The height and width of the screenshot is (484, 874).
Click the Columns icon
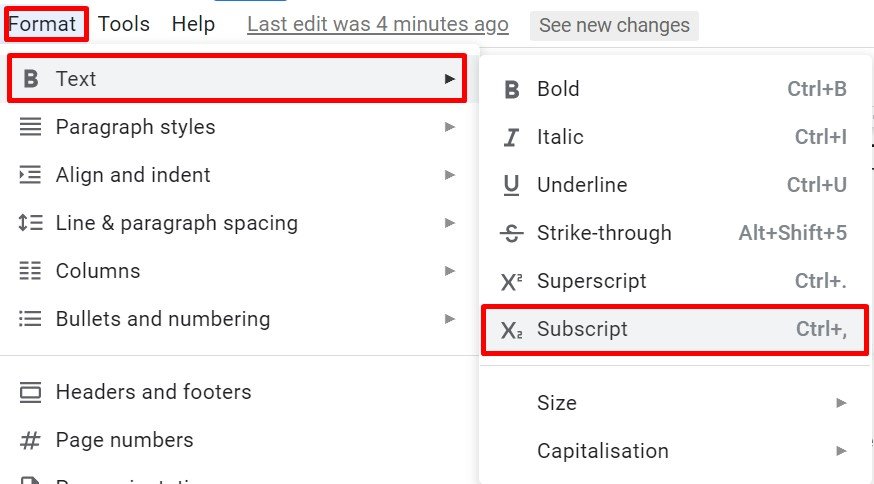pos(30,271)
